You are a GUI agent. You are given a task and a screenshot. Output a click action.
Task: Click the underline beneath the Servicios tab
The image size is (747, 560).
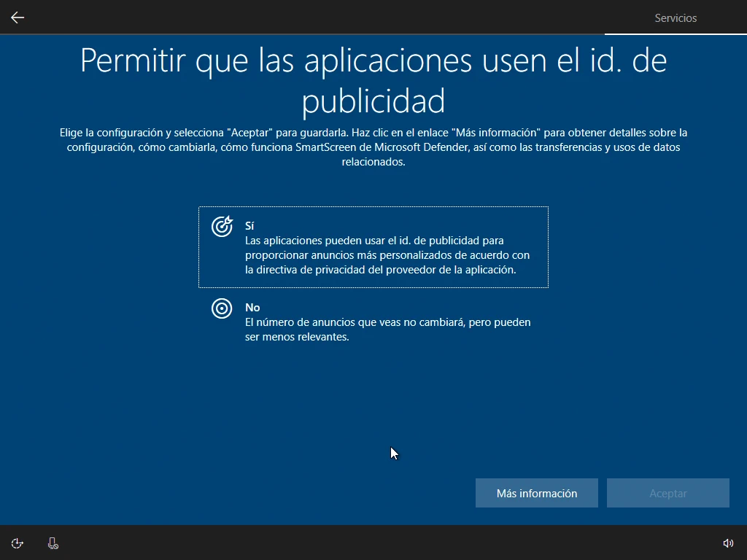click(676, 34)
